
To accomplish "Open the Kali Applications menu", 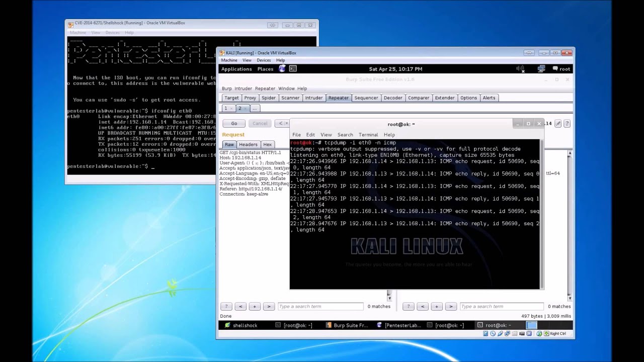I will pos(236,69).
